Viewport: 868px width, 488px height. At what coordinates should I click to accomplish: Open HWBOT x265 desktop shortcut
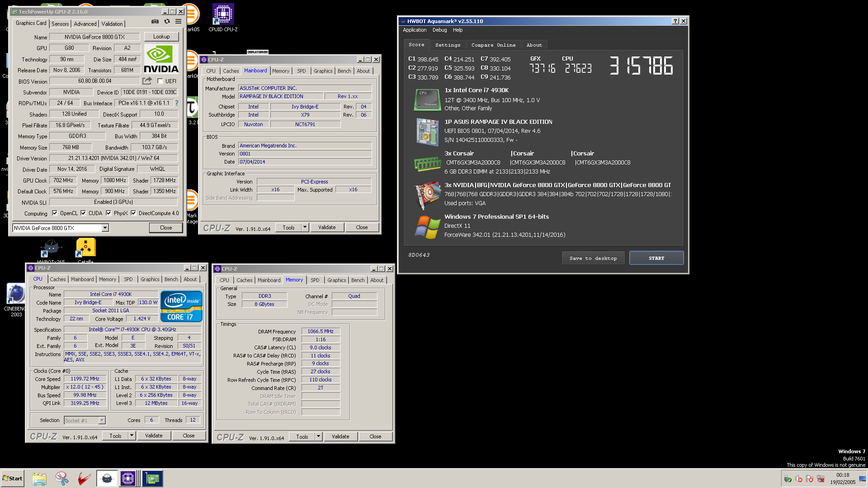coord(51,251)
